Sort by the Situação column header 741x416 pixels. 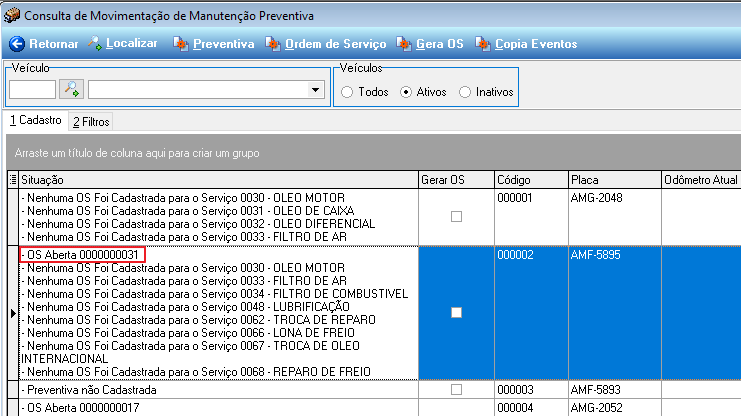(218, 180)
